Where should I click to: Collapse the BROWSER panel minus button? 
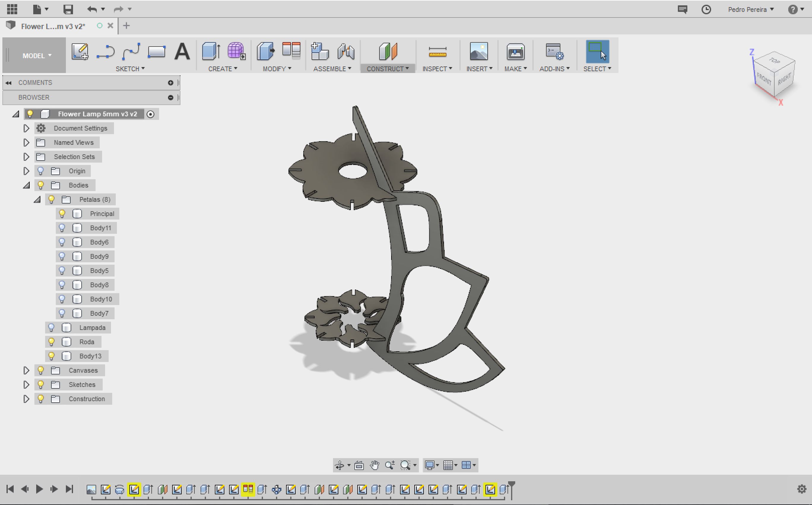tap(170, 98)
